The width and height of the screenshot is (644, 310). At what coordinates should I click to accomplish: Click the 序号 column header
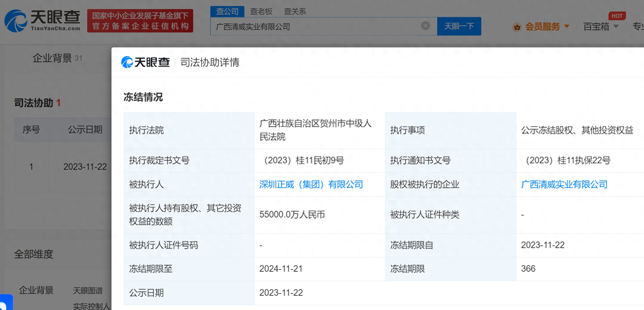point(31,130)
